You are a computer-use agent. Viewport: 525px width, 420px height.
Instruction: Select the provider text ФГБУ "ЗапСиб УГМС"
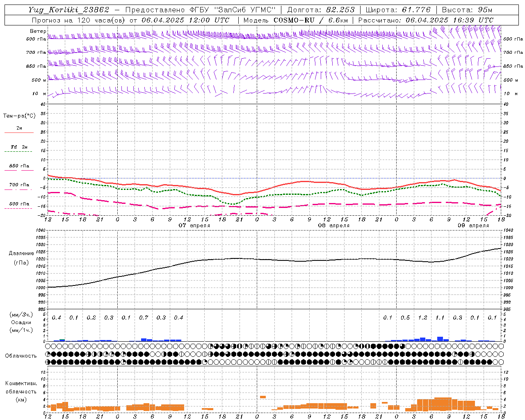(x=233, y=10)
